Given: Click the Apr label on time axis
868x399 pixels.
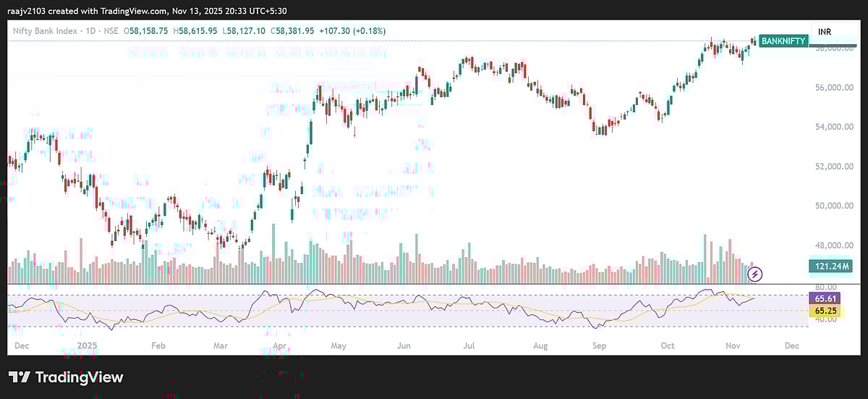Looking at the screenshot, I should [279, 346].
